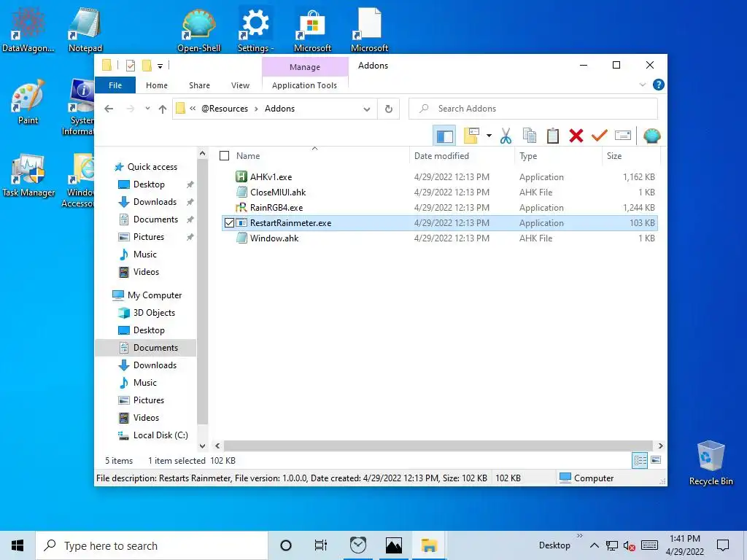Open the File menu tab
This screenshot has width=747, height=560.
115,85
